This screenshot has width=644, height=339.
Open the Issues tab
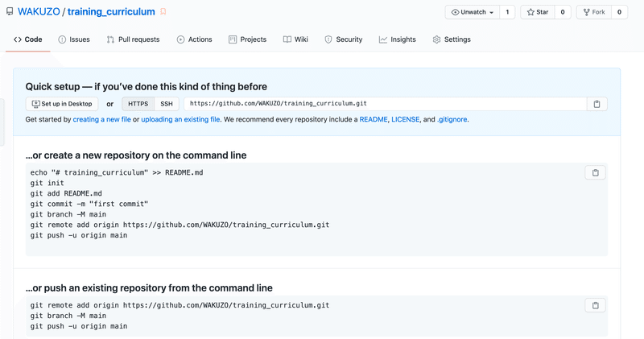[74, 39]
